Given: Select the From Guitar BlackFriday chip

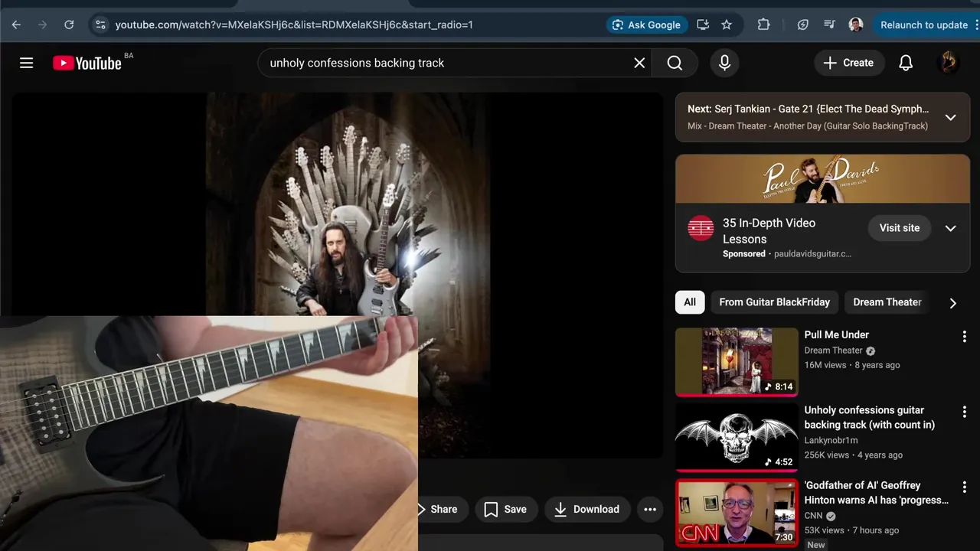Looking at the screenshot, I should pos(774,302).
